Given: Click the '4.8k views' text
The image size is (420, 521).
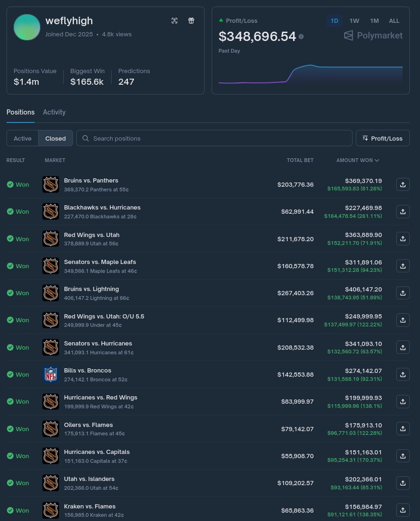Looking at the screenshot, I should click(x=117, y=34).
